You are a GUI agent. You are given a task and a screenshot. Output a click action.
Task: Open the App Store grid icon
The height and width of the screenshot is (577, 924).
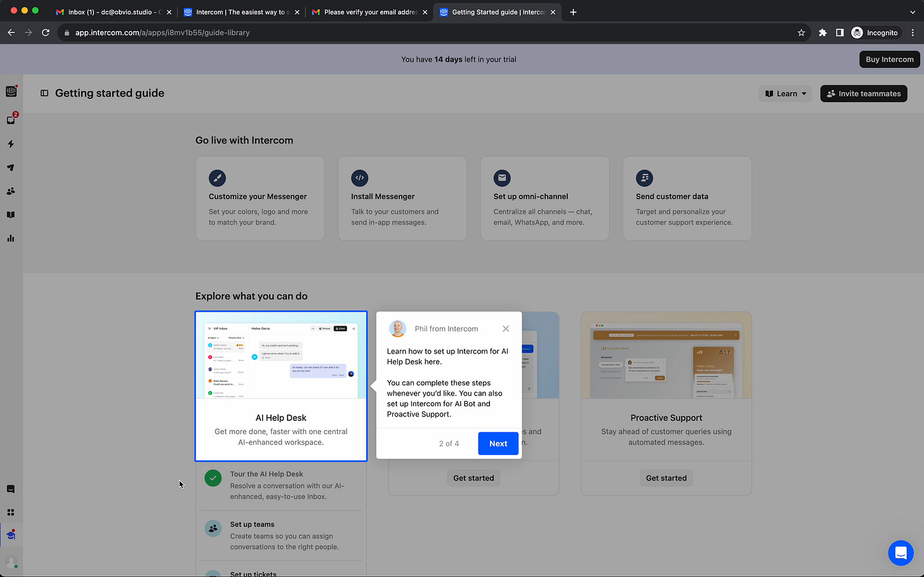coord(11,512)
